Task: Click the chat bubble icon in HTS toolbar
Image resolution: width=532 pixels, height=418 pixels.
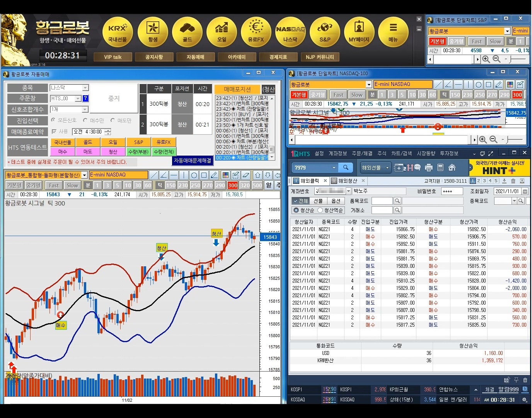Action: pyautogui.click(x=417, y=168)
